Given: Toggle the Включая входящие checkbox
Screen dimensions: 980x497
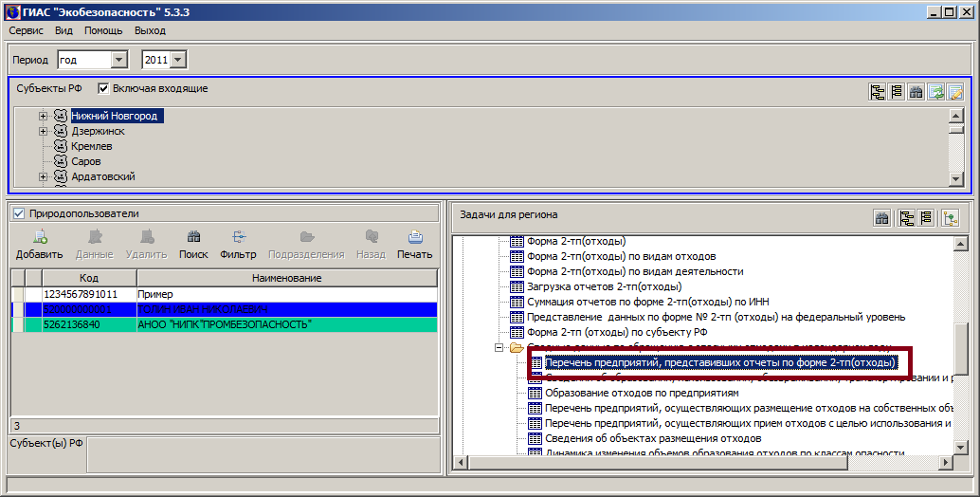Looking at the screenshot, I should (x=104, y=89).
